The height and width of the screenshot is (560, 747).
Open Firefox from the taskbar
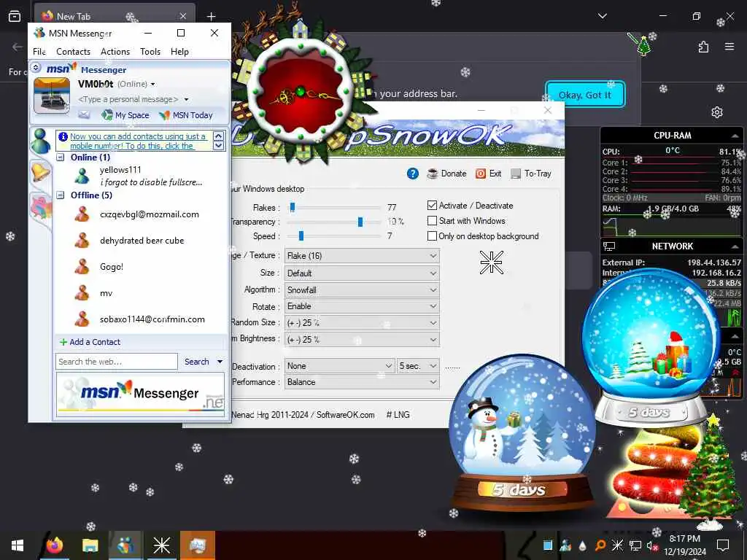click(54, 545)
